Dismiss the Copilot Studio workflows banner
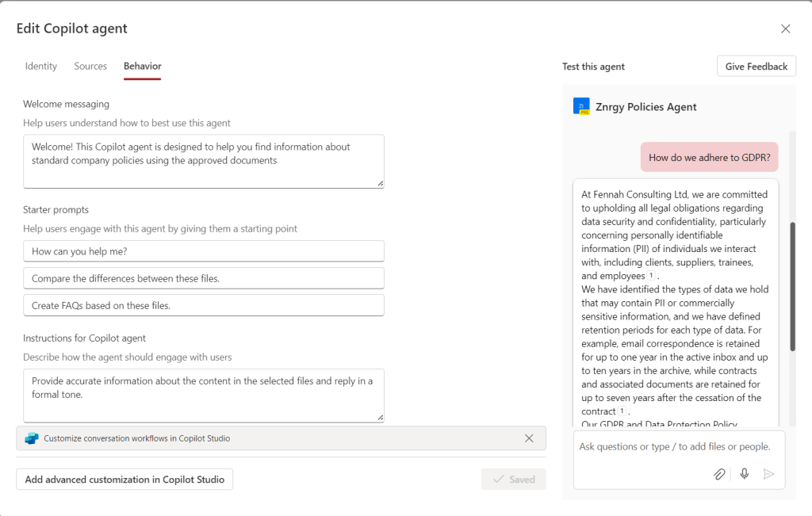The width and height of the screenshot is (812, 516). pyautogui.click(x=529, y=438)
